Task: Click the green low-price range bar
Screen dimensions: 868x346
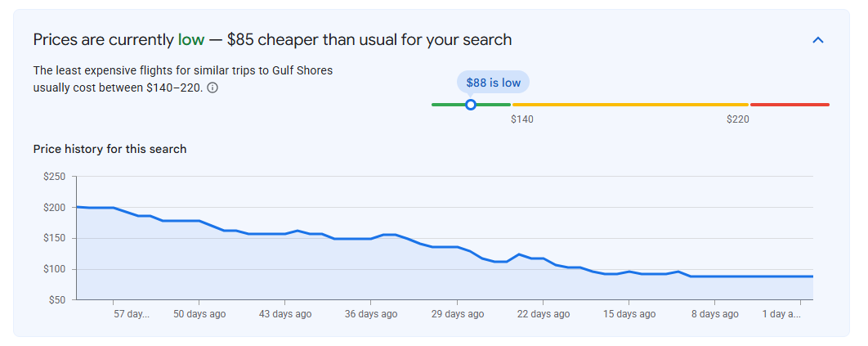Action: pyautogui.click(x=471, y=105)
